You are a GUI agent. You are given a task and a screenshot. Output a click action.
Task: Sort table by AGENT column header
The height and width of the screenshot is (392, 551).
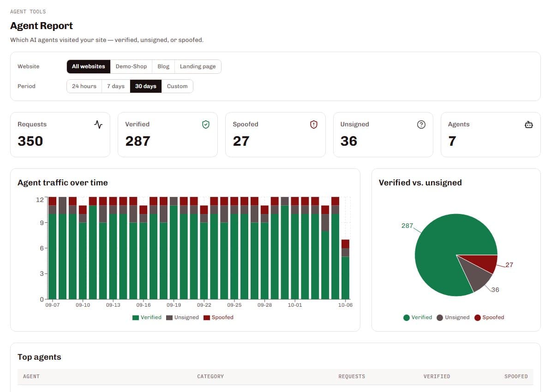tap(31, 376)
